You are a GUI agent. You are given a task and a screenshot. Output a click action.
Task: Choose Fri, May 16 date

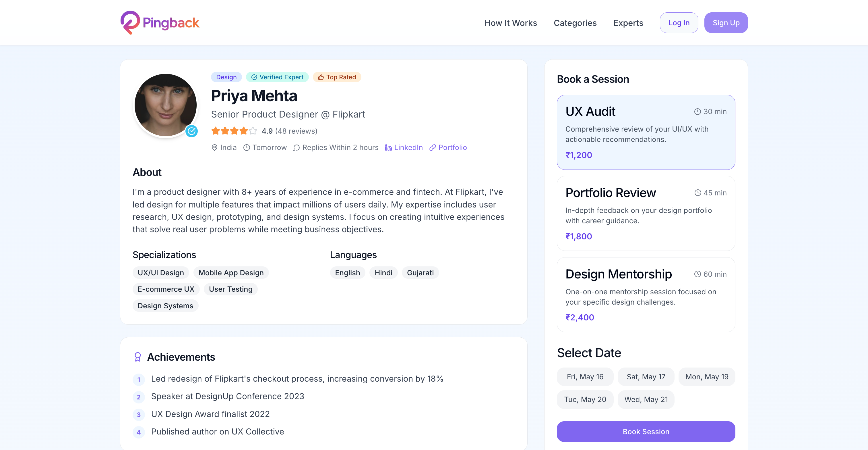(585, 376)
